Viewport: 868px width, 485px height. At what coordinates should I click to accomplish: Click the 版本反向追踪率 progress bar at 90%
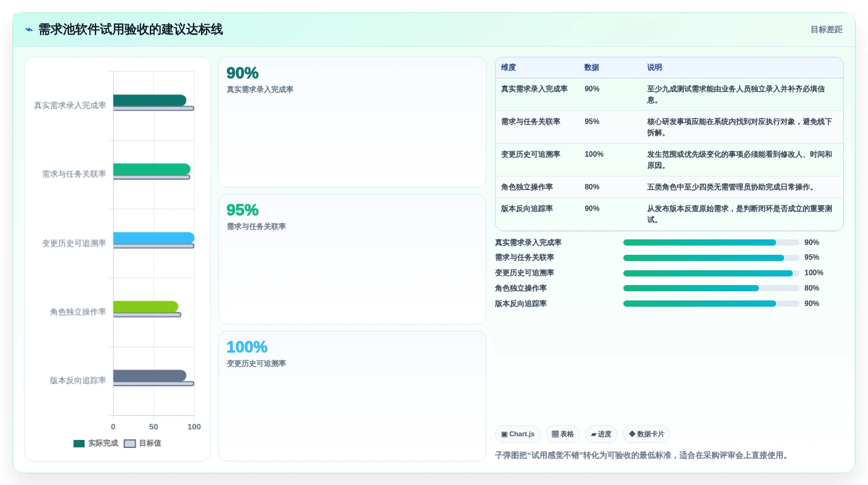(x=711, y=304)
